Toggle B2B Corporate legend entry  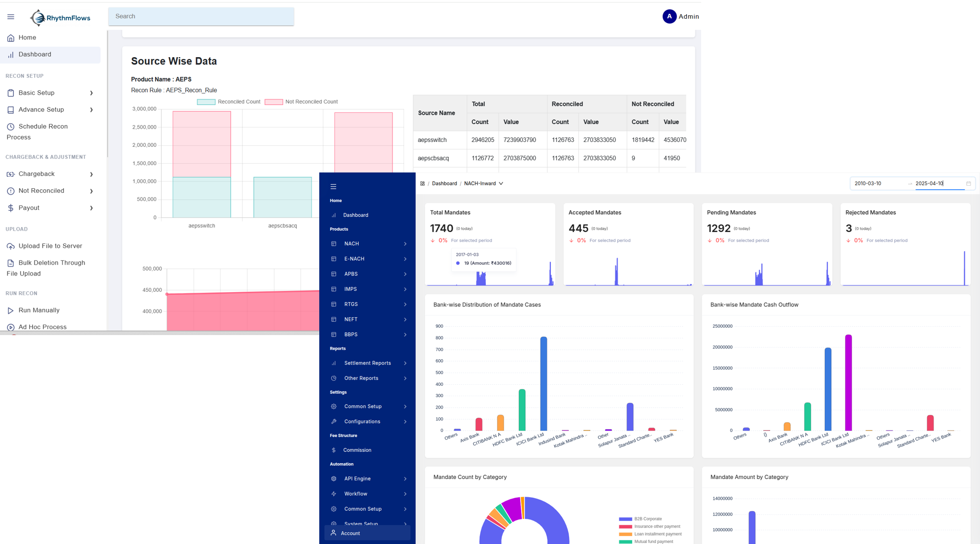pos(641,519)
